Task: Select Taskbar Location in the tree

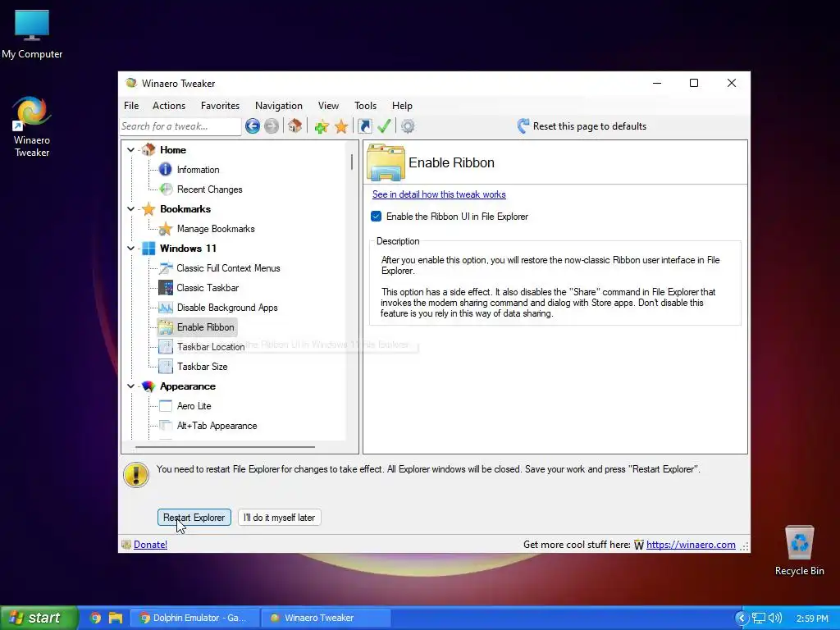Action: coord(211,347)
